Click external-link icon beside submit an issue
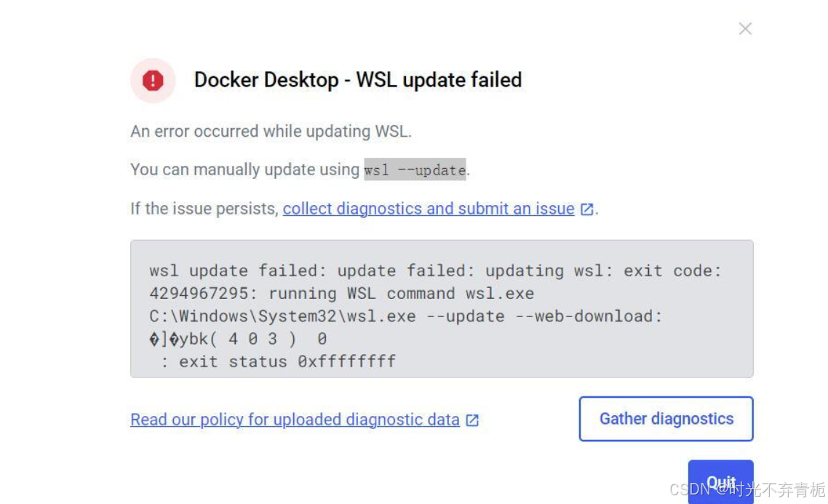Image resolution: width=828 pixels, height=504 pixels. pyautogui.click(x=587, y=209)
